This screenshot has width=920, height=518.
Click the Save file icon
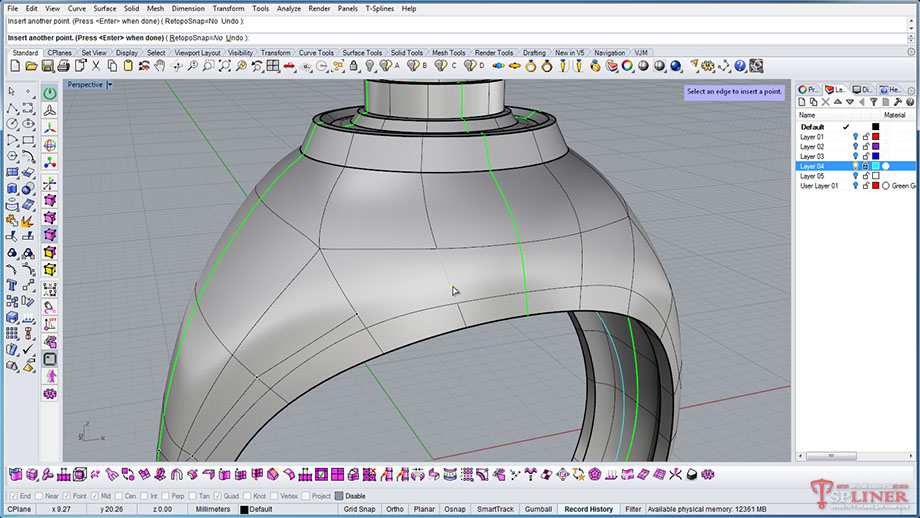point(47,66)
